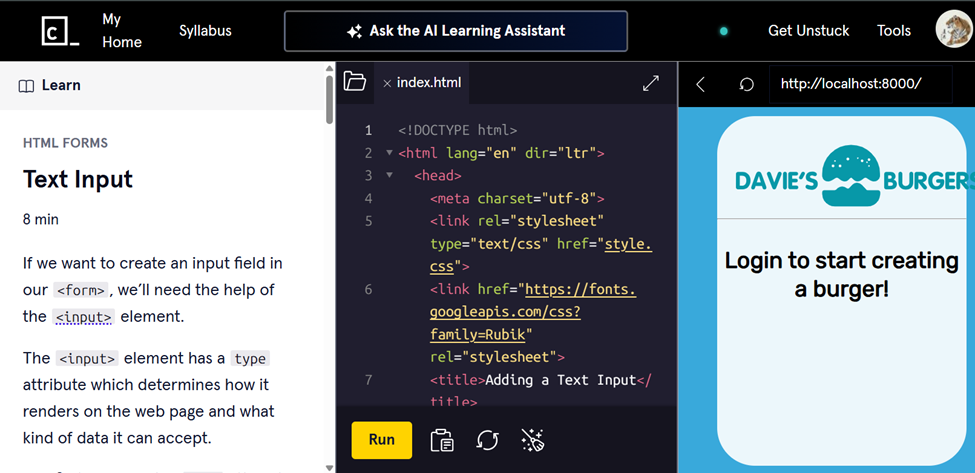Click the meta charset line of code
Screen dimensions: 975x473
[517, 199]
